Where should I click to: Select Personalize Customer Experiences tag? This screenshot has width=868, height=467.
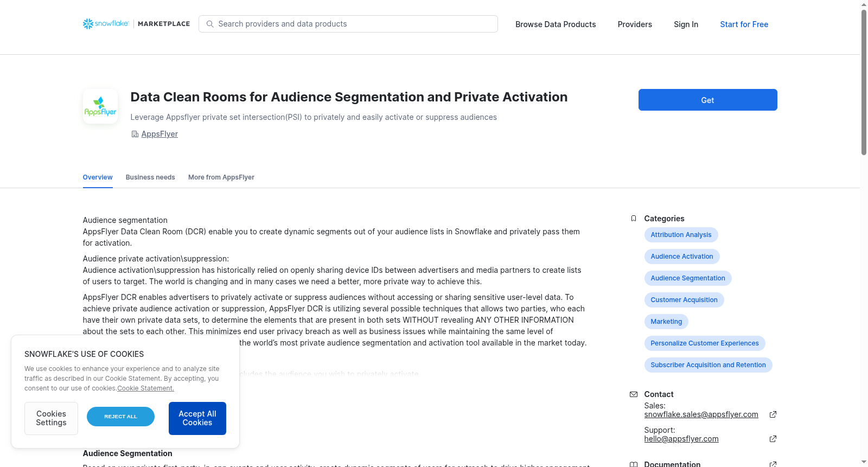click(705, 343)
